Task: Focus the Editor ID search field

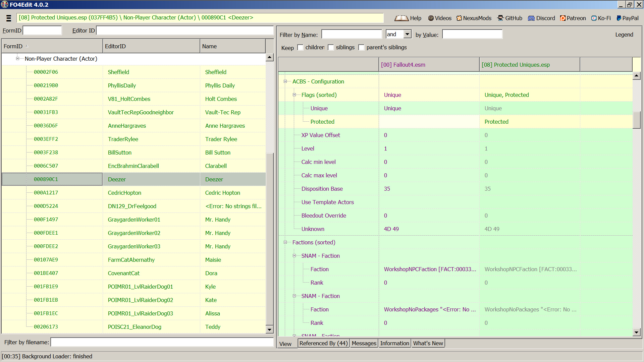Action: tap(185, 31)
